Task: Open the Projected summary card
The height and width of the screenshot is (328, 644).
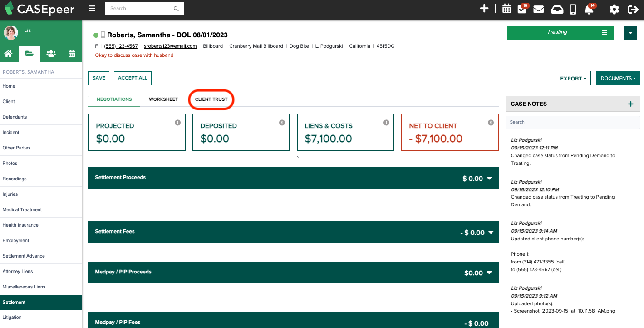Action: point(137,132)
